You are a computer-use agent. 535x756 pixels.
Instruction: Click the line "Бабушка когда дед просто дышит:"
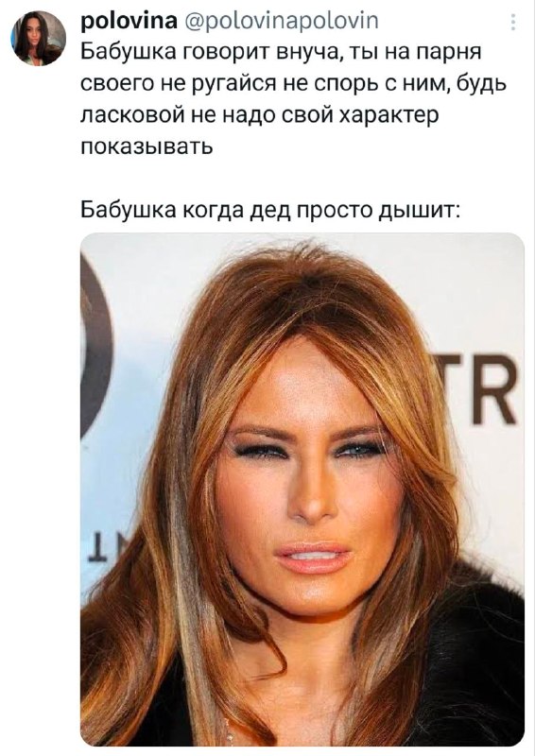(269, 212)
